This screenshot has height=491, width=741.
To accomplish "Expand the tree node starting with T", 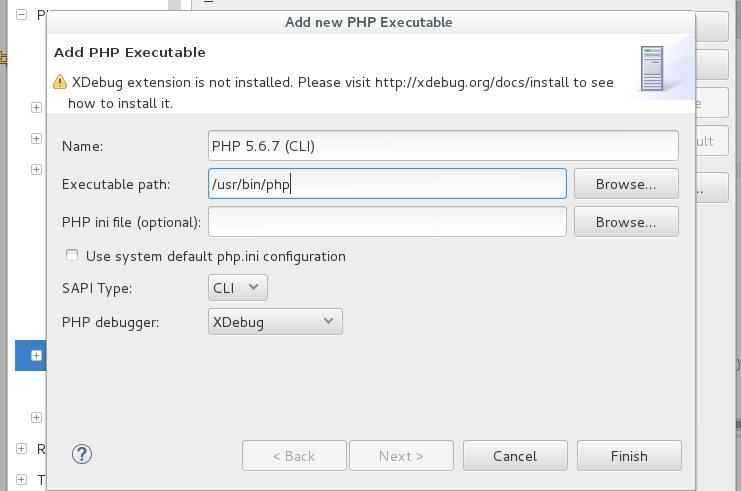I will point(23,480).
